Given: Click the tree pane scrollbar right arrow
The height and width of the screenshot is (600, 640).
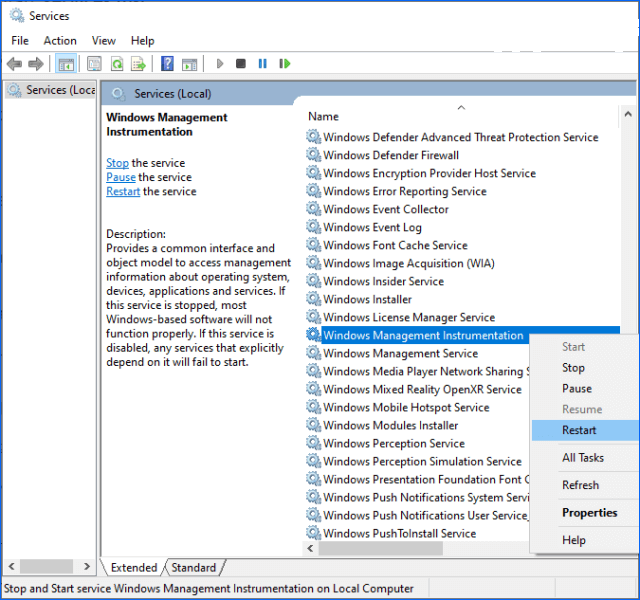Looking at the screenshot, I should 87,567.
